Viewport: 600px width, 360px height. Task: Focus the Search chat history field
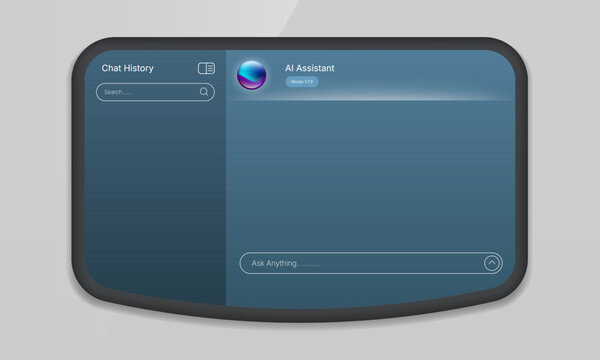pyautogui.click(x=155, y=92)
